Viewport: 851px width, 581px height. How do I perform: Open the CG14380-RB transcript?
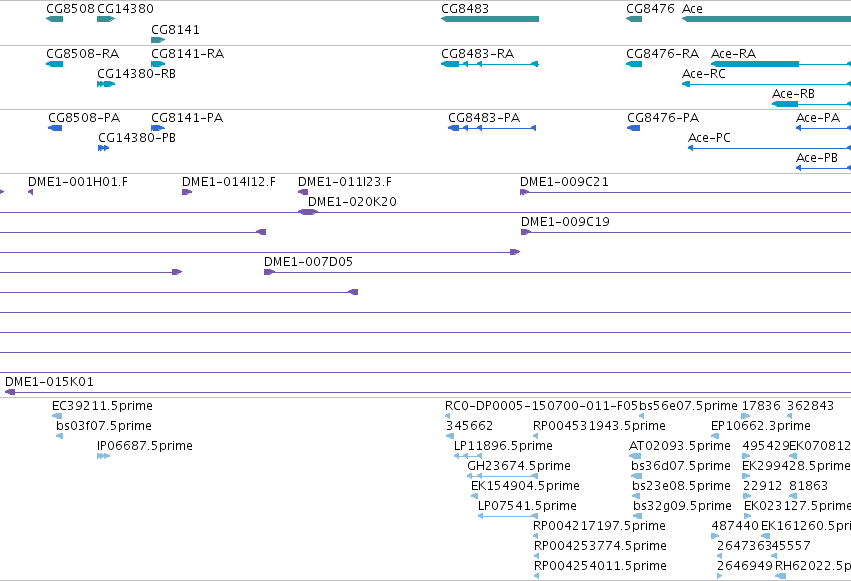click(106, 84)
